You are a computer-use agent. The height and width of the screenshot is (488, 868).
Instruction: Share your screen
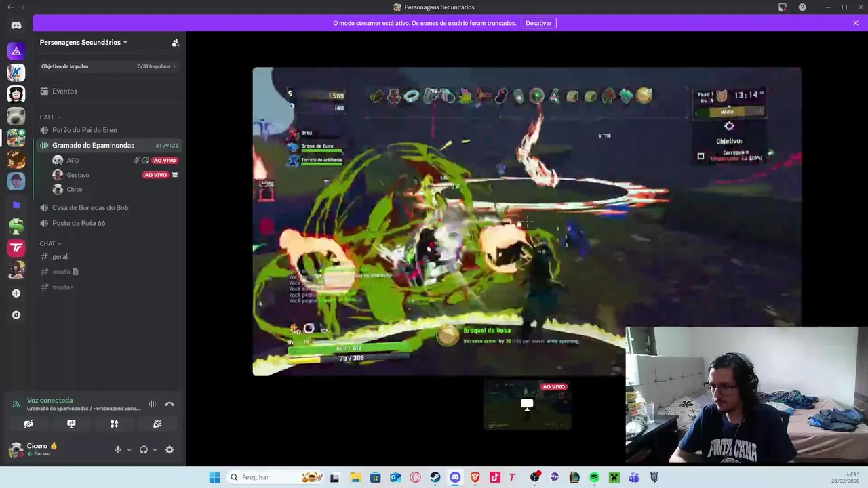[x=71, y=424]
